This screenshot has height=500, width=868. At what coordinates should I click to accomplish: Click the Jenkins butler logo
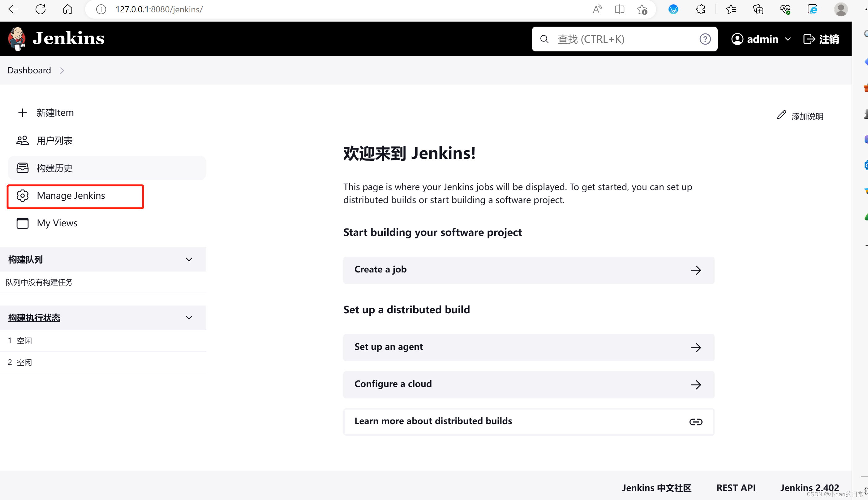(17, 38)
